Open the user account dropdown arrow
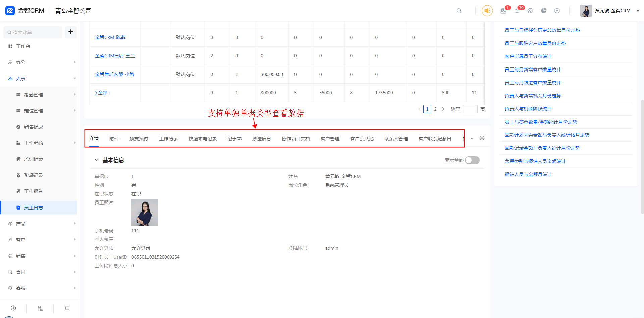This screenshot has width=644, height=318. click(x=638, y=11)
